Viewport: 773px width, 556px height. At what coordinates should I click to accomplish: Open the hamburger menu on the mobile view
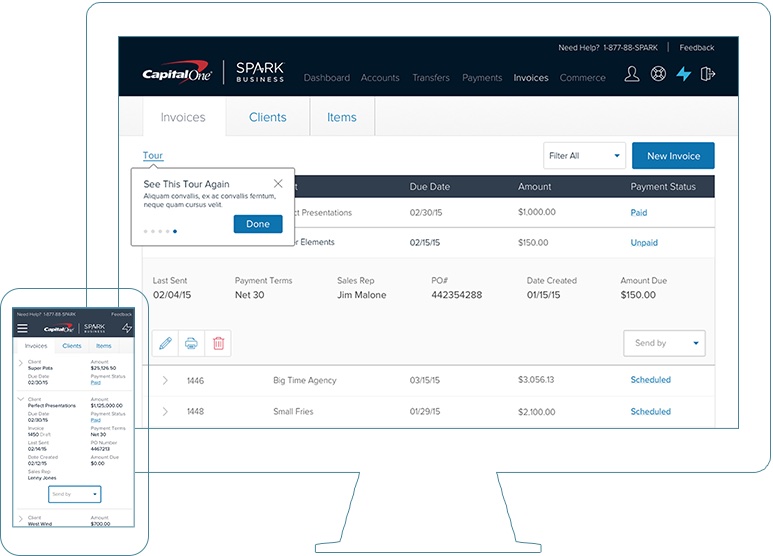[x=22, y=328]
